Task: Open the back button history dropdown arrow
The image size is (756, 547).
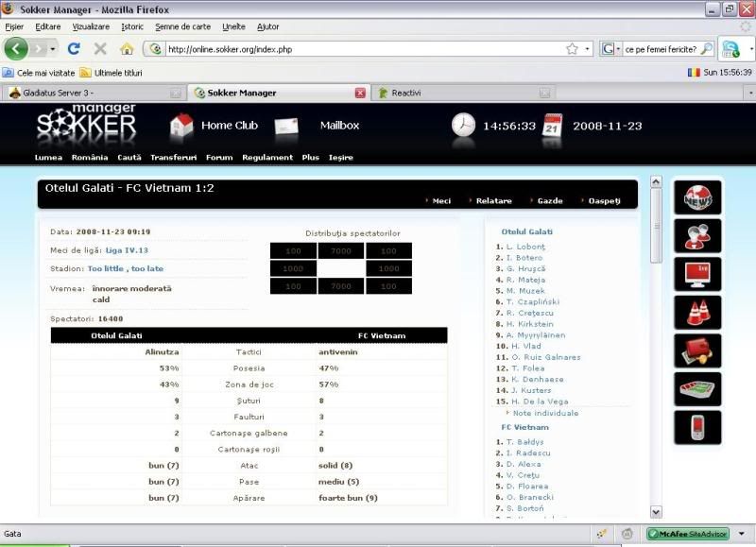Action: [53, 48]
